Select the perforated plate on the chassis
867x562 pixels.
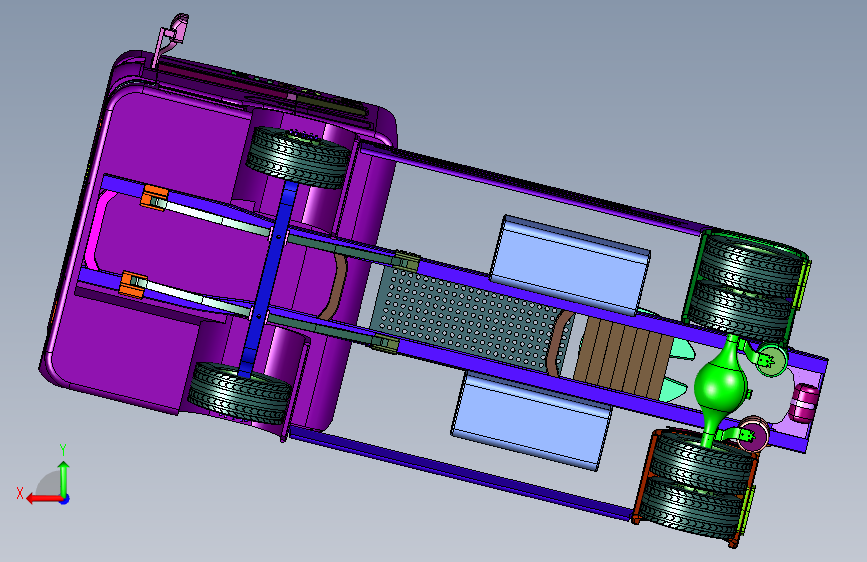click(x=470, y=319)
